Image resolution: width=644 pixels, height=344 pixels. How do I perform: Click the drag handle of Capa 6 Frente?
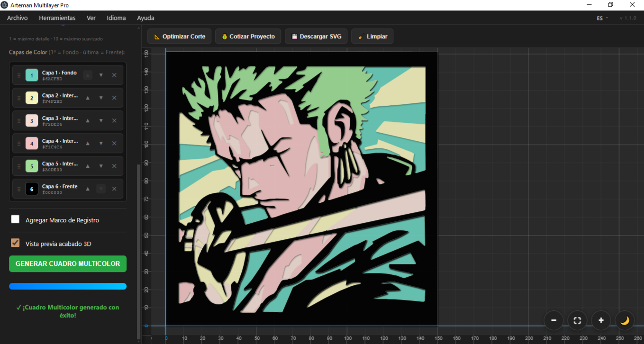coord(19,189)
